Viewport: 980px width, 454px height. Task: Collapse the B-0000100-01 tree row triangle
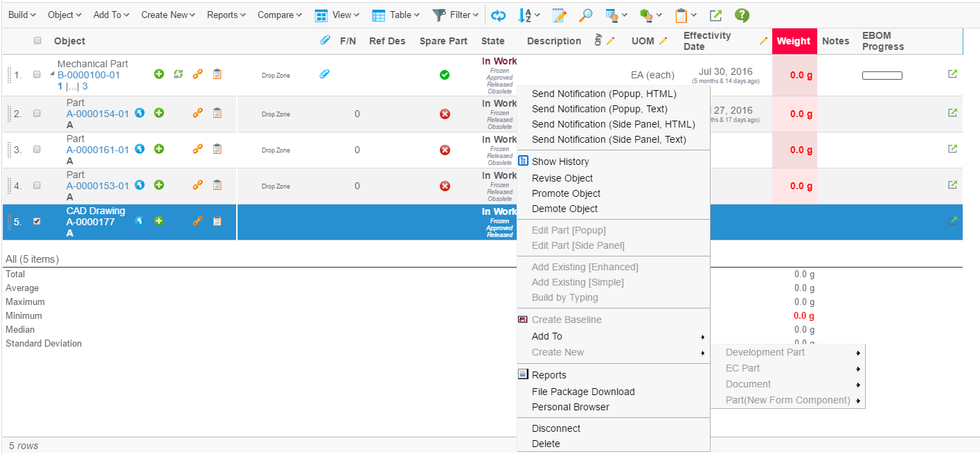[53, 73]
